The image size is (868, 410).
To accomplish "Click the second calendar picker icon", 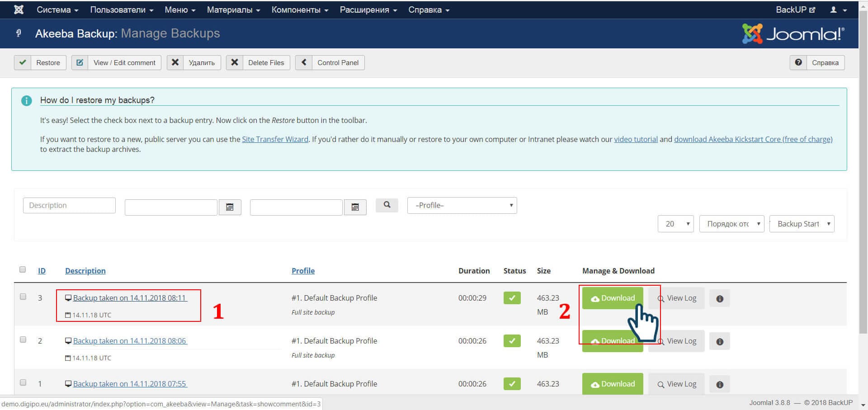I will point(355,207).
